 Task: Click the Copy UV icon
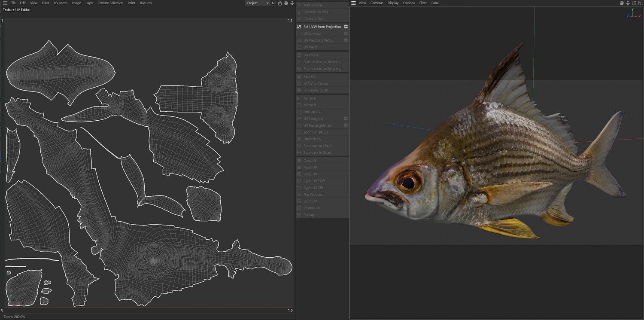click(x=299, y=161)
